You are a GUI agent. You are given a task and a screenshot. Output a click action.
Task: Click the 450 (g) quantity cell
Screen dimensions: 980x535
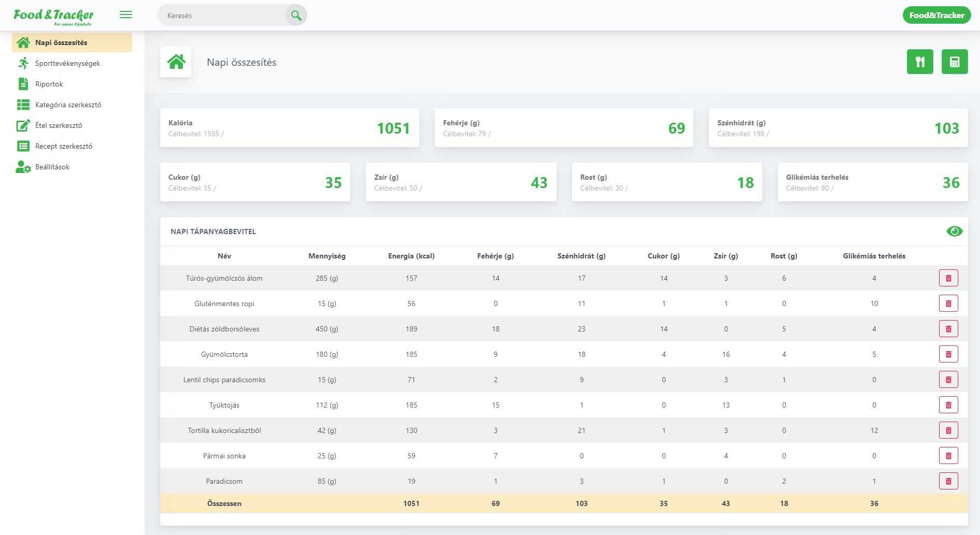click(327, 329)
